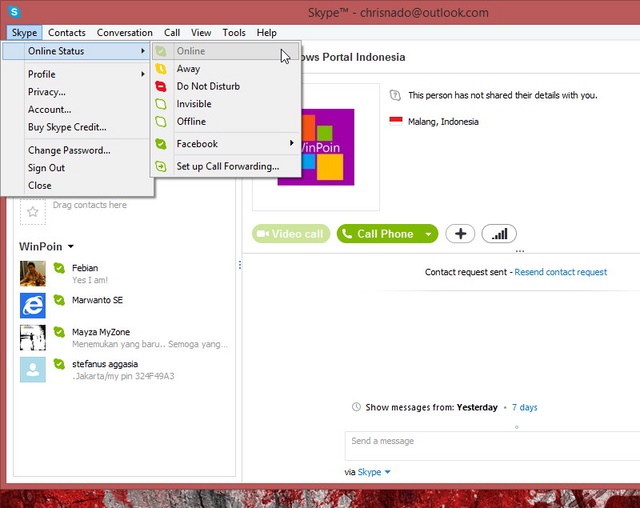Viewport: 640px width, 508px height.
Task: Select the green Online status icon
Action: point(161,51)
